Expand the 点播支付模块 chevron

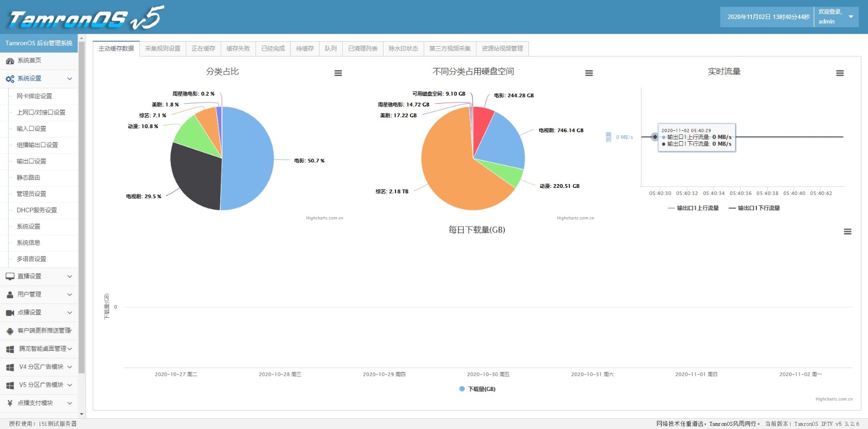coord(69,403)
